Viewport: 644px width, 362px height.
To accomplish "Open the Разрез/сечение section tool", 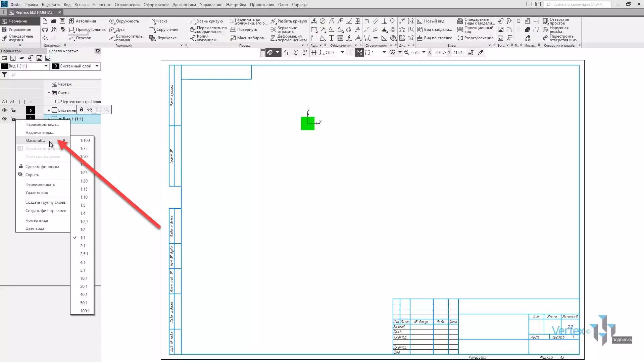I will 475,38.
